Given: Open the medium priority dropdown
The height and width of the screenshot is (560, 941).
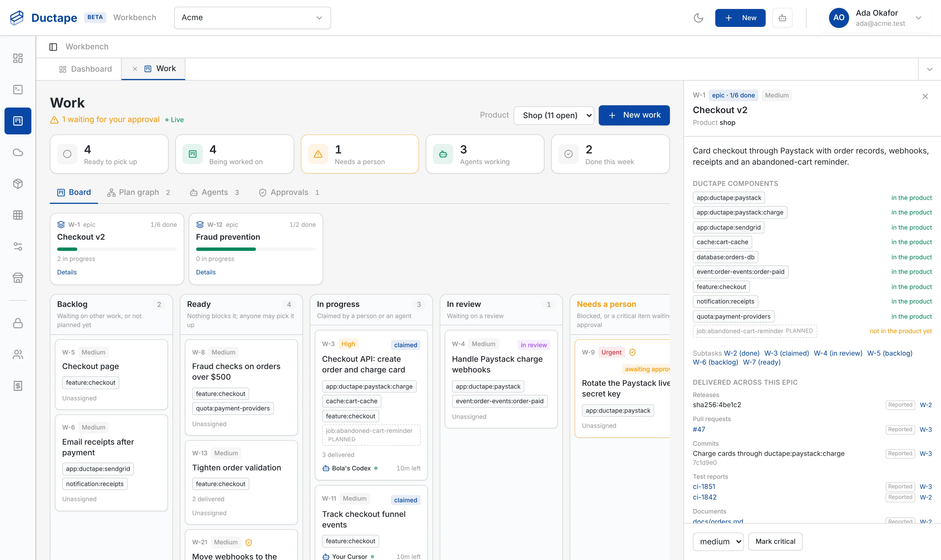Looking at the screenshot, I should [x=718, y=542].
